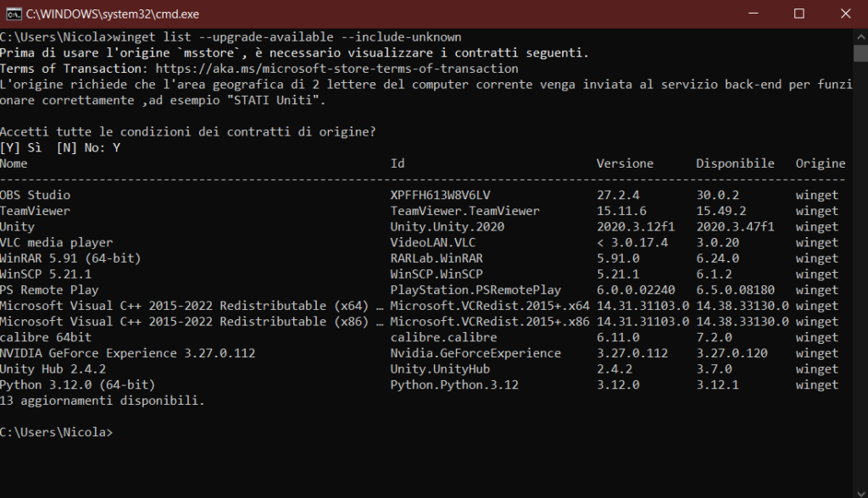Click the available version 30.0.2
Screen dimensions: 868x498
(x=717, y=196)
